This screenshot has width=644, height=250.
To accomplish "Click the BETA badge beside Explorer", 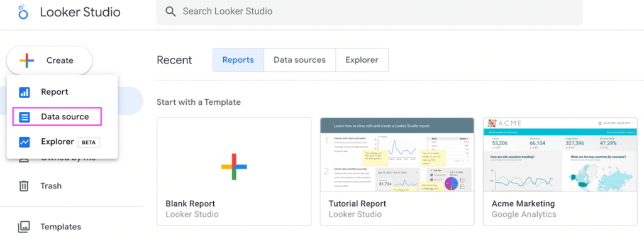I will pyautogui.click(x=89, y=143).
